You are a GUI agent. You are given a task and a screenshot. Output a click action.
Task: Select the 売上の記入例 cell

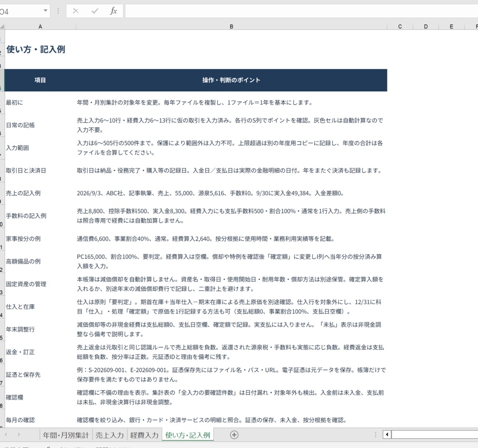point(40,193)
